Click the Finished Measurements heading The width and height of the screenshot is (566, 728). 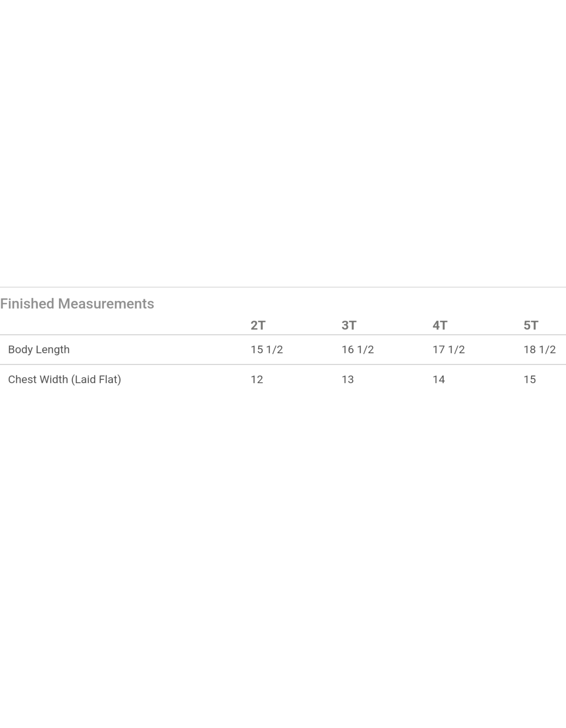click(77, 304)
